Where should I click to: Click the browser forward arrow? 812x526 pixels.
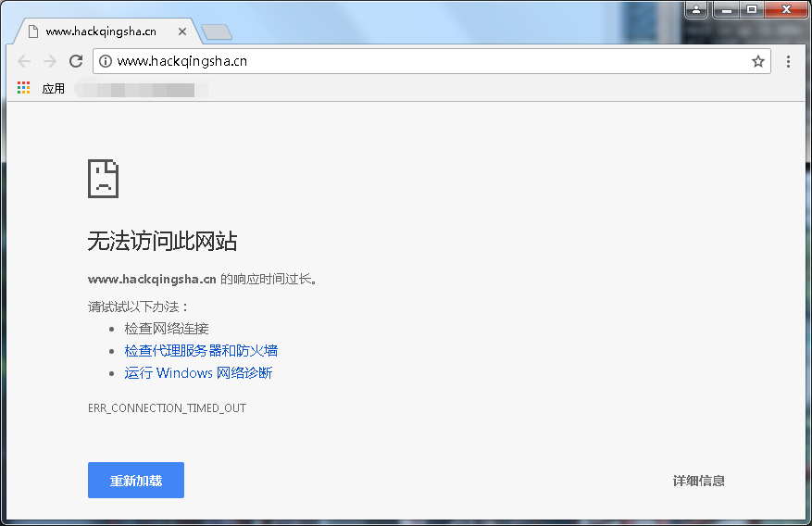pos(50,61)
